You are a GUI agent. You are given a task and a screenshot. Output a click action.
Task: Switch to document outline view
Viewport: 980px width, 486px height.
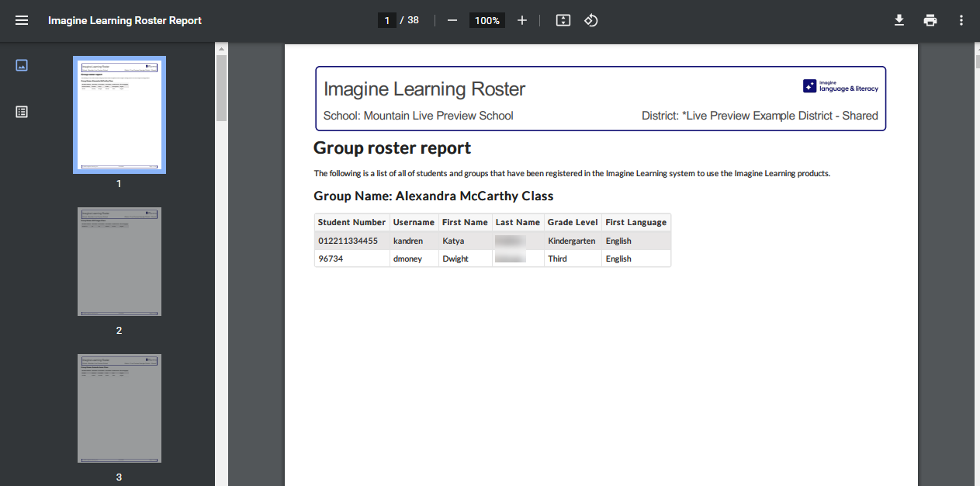tap(22, 112)
